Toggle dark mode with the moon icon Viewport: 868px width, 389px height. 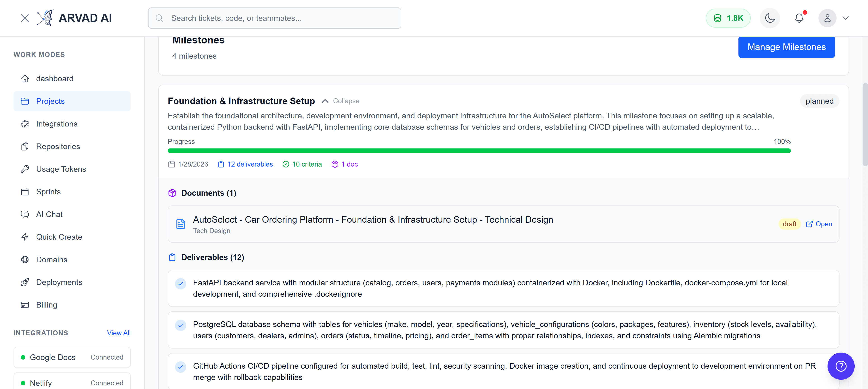tap(770, 18)
